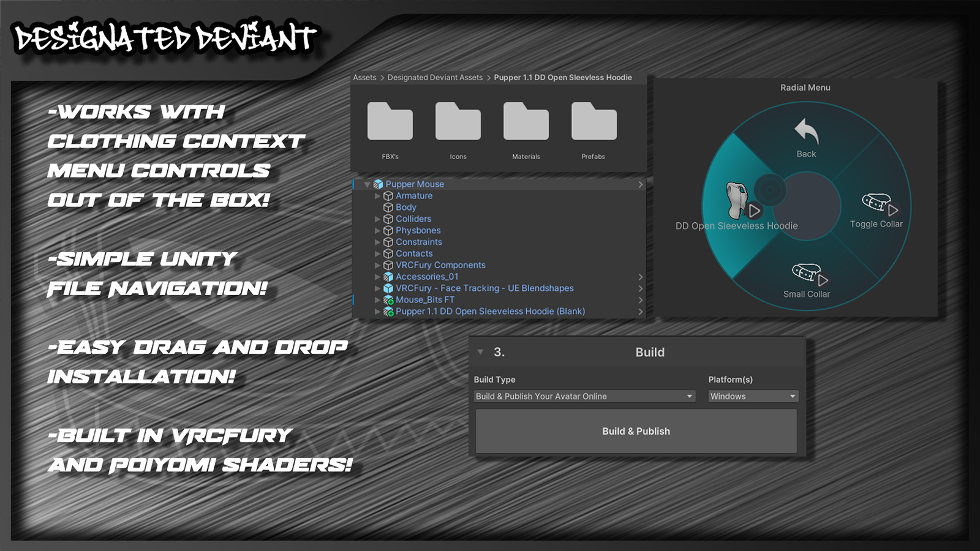
Task: Click the Body object cube icon
Action: click(x=388, y=208)
